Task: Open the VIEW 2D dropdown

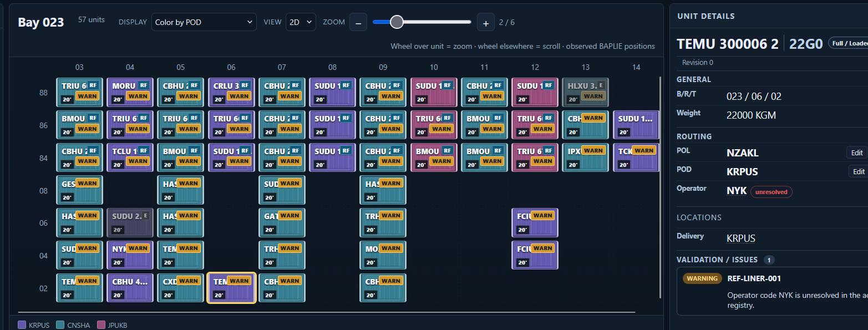Action: point(301,22)
